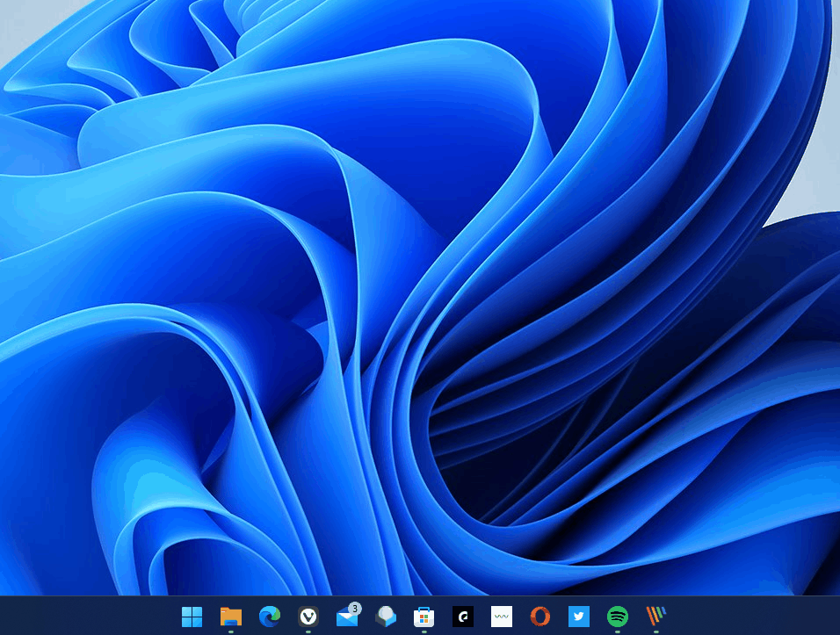The height and width of the screenshot is (635, 840).
Task: Open the Mail app envelope icon
Action: pyautogui.click(x=346, y=617)
